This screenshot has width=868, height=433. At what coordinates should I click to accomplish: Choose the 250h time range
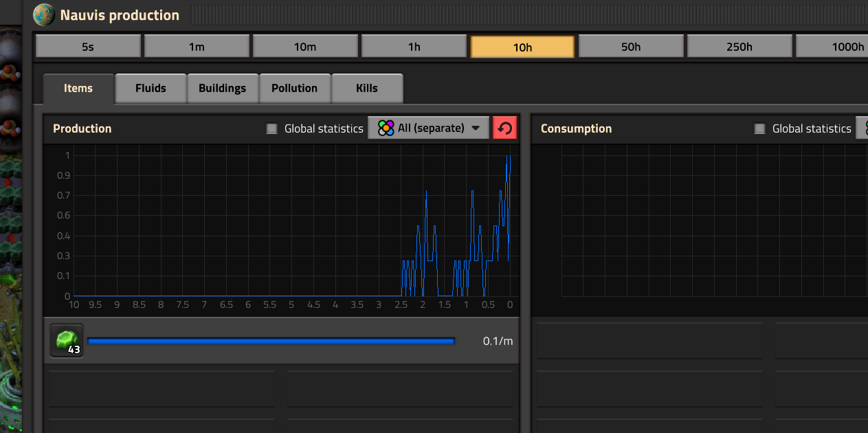pos(739,47)
